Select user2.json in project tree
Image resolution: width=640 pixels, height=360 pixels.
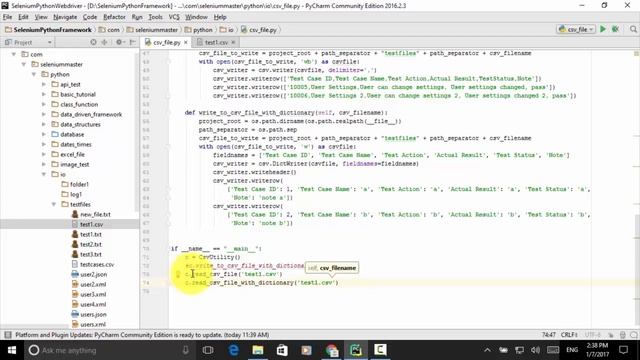(x=94, y=274)
